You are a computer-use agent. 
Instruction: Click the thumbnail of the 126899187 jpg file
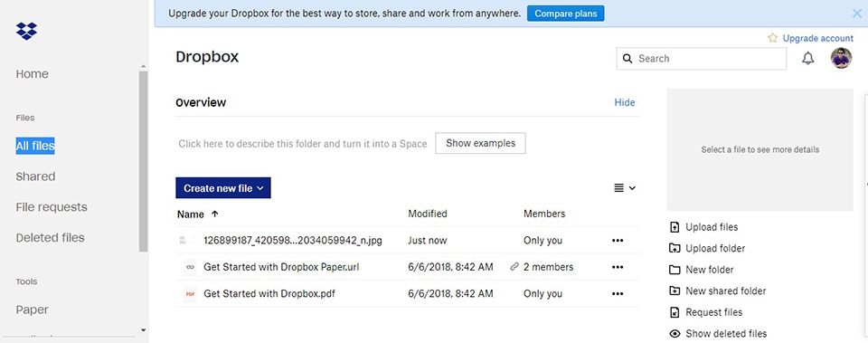[x=189, y=241]
